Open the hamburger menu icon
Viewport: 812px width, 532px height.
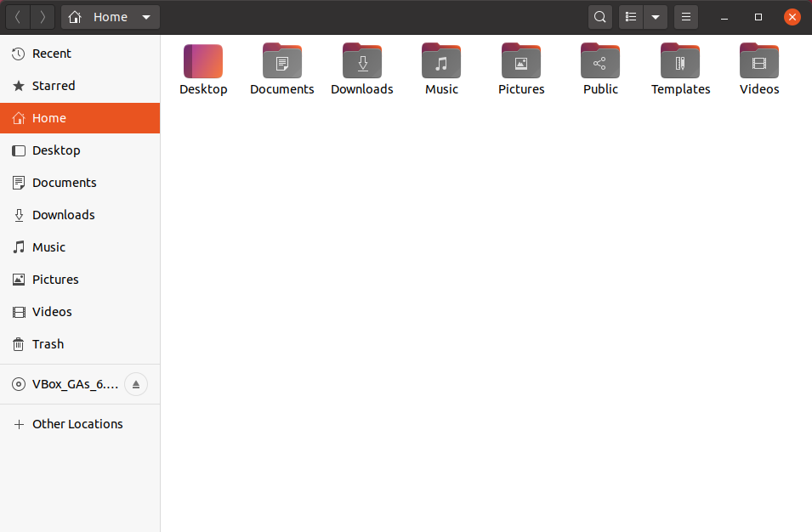tap(686, 17)
